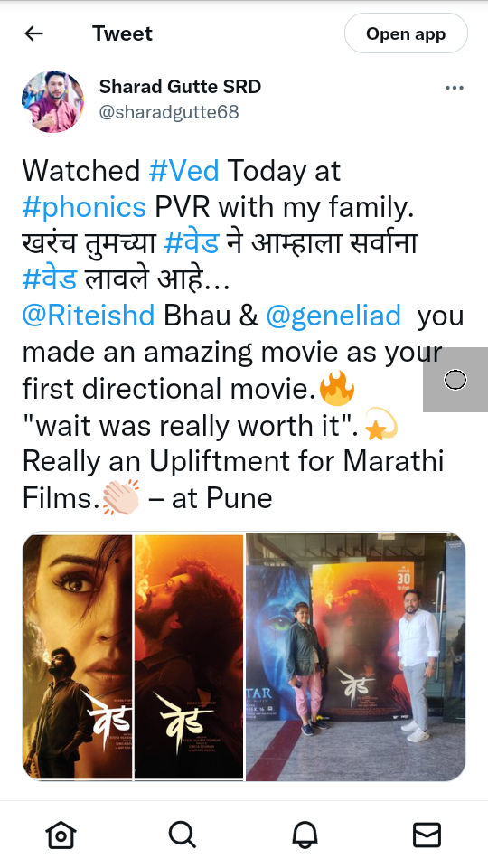The width and height of the screenshot is (488, 868).
Task: Follow the #Ved hashtag link
Action: (x=184, y=170)
